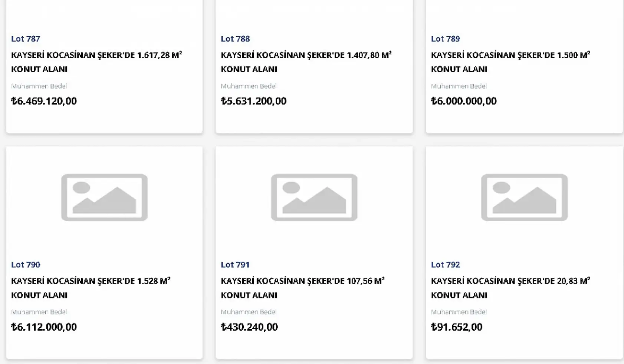Open the Lot 788 label link
This screenshot has height=364, width=624.
click(x=235, y=39)
